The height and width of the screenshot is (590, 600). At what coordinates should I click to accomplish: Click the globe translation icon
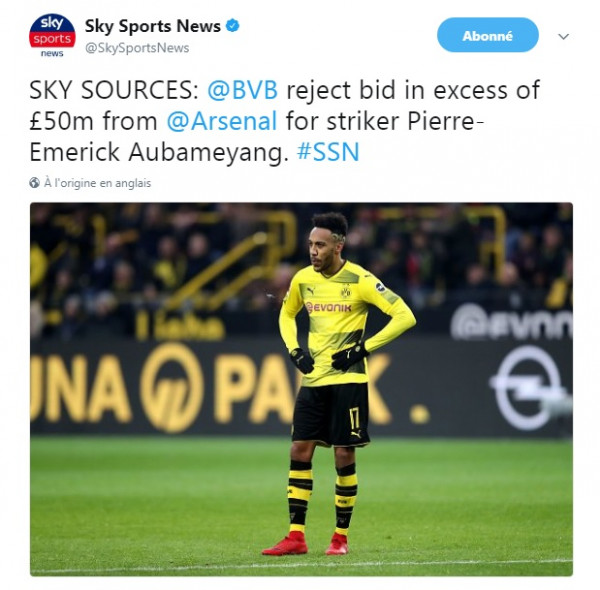[34, 183]
